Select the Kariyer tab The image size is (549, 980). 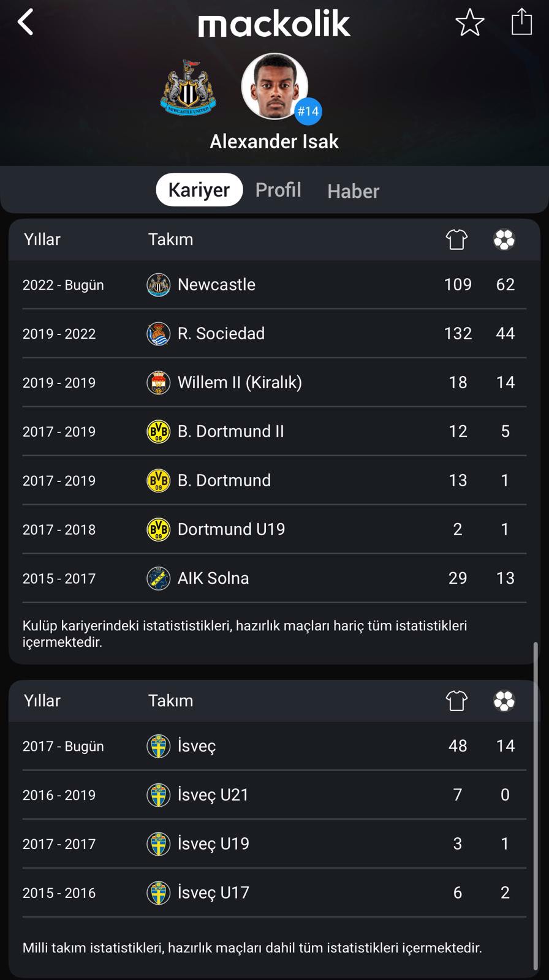tap(199, 190)
